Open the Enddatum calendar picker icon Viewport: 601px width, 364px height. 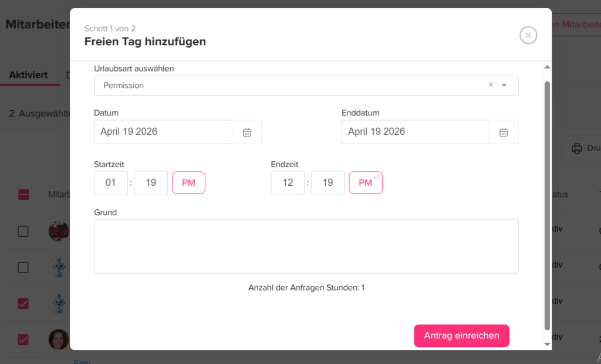(x=504, y=132)
